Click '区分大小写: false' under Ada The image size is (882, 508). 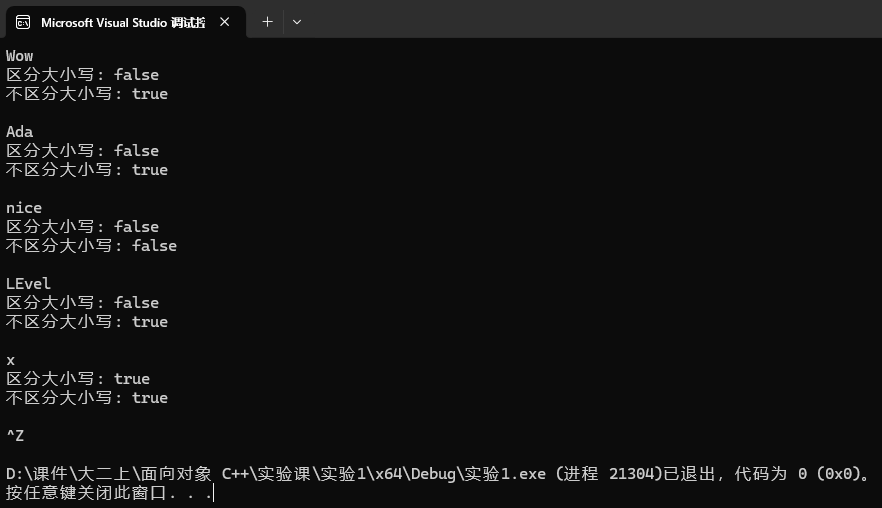(x=83, y=151)
